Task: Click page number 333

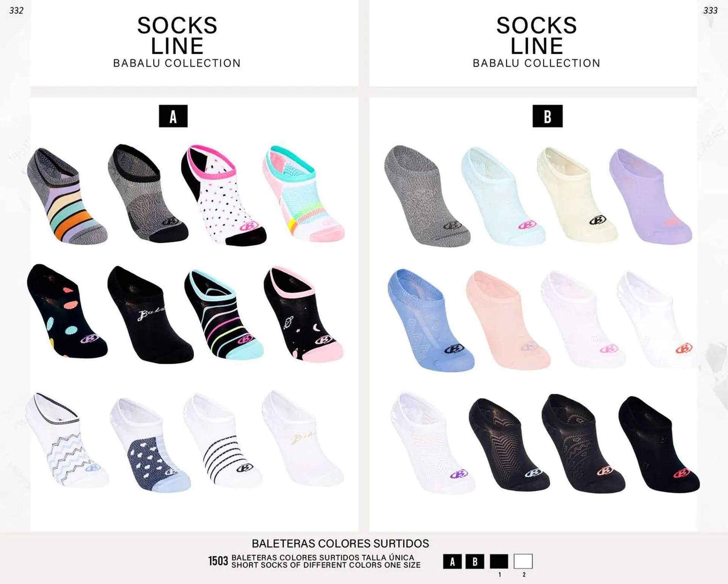Action: [x=711, y=10]
